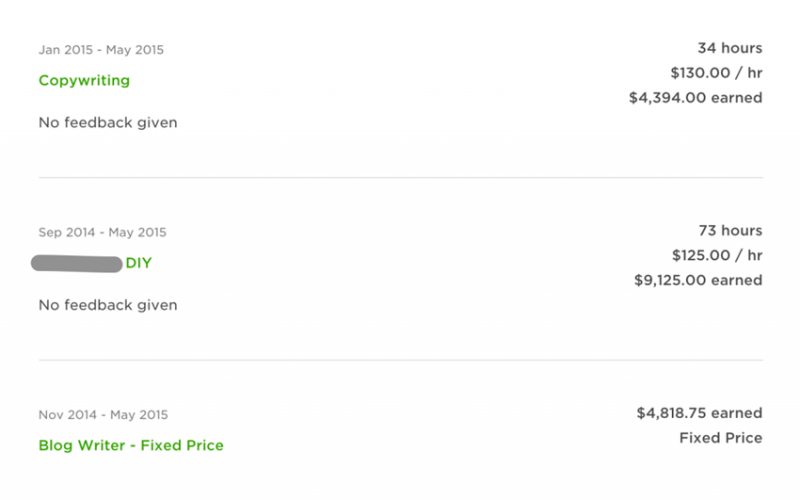Click the 73 hours label
This screenshot has height=500, width=800.
pos(730,230)
